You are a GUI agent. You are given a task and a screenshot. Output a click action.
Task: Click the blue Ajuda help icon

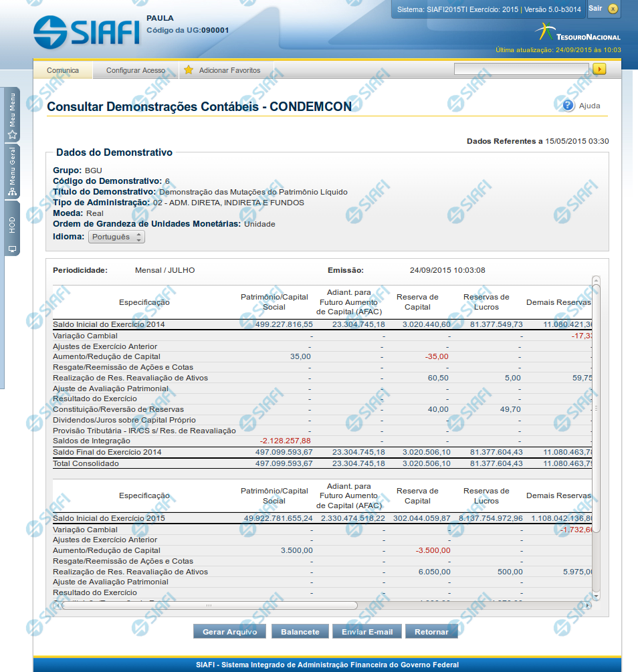pyautogui.click(x=568, y=105)
